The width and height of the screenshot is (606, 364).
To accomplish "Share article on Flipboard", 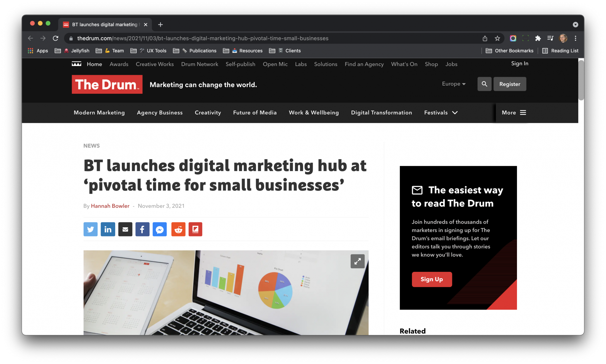I will tap(195, 229).
